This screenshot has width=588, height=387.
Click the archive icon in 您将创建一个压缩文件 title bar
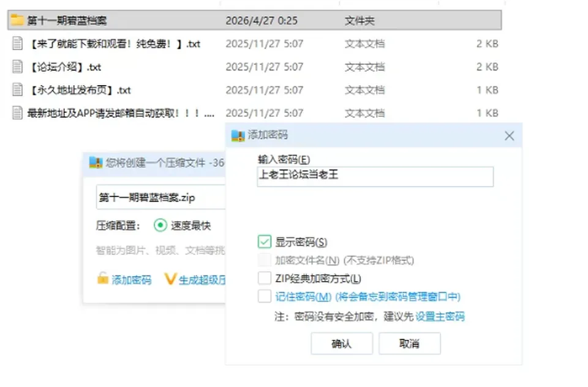[96, 163]
